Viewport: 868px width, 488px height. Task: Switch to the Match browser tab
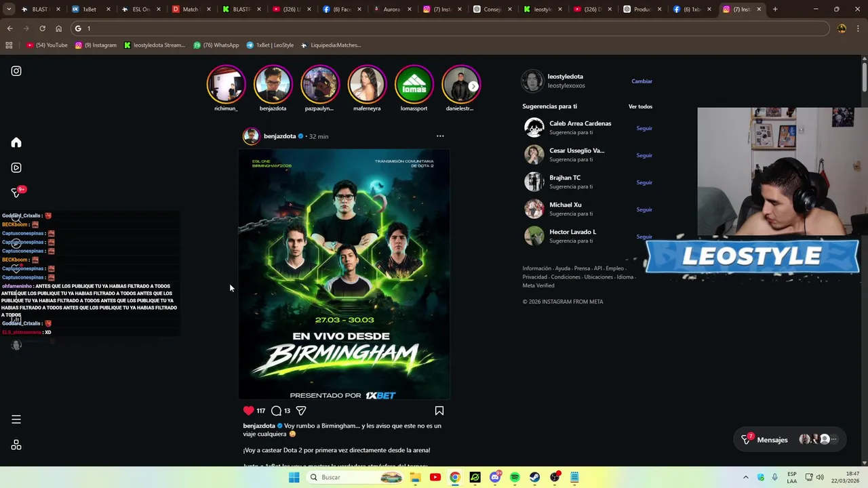[x=191, y=9]
